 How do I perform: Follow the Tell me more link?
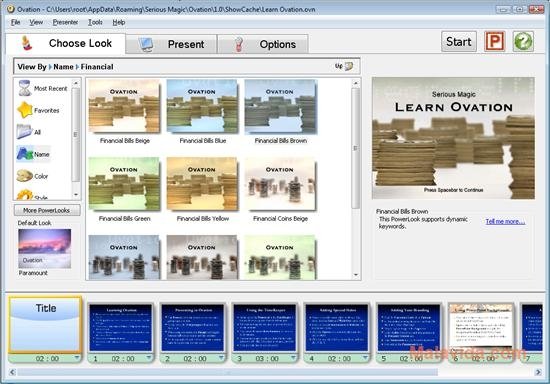[505, 221]
